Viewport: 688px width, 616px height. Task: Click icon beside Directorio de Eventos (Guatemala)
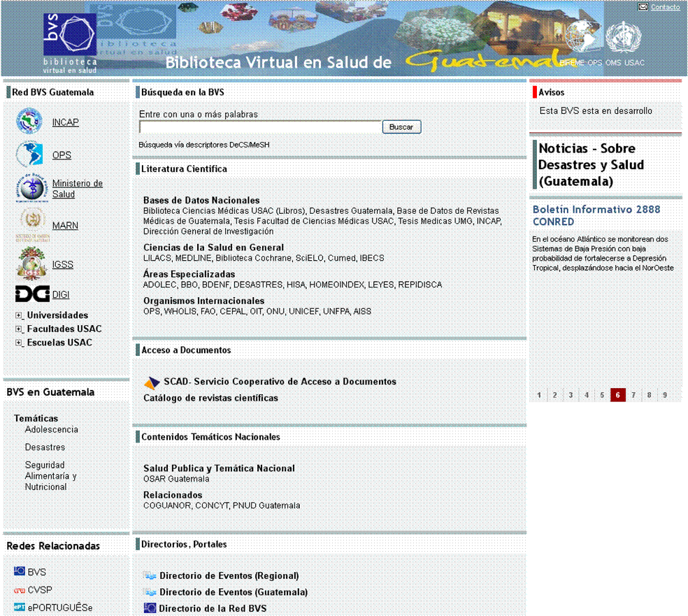coord(150,592)
